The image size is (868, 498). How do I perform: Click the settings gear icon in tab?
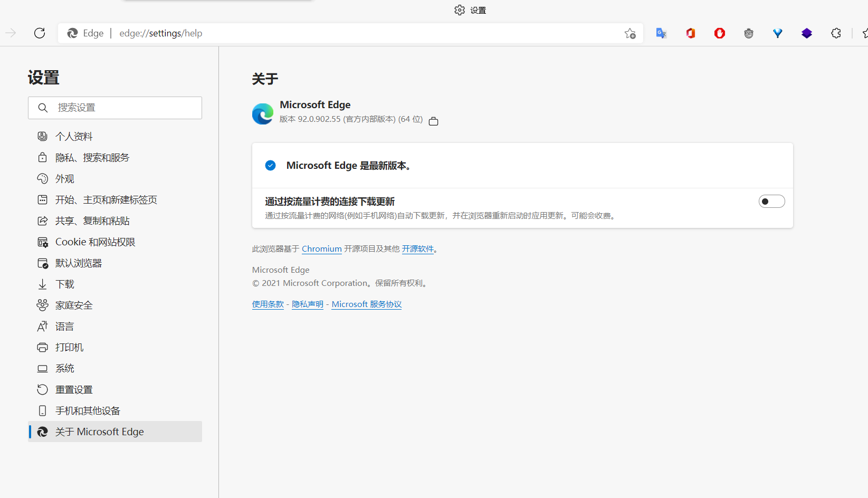pyautogui.click(x=460, y=10)
